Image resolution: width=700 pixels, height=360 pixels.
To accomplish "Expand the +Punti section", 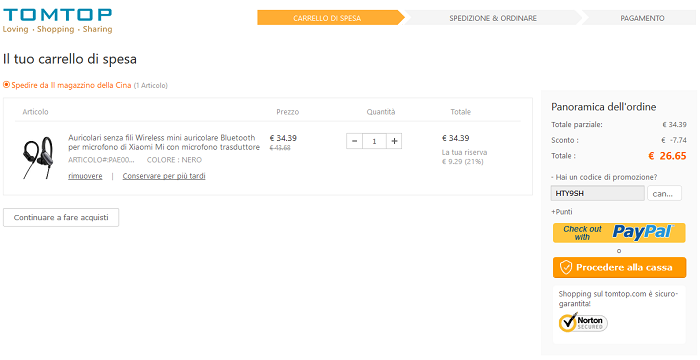I will point(562,212).
